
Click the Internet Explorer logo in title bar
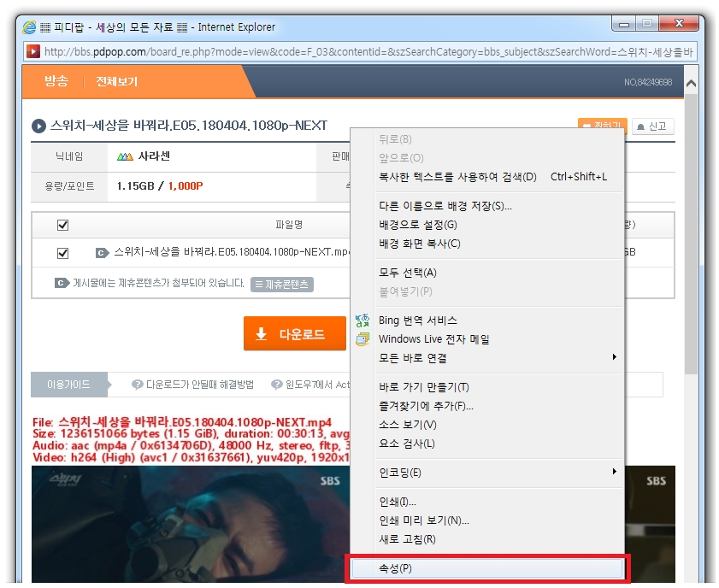coord(29,27)
